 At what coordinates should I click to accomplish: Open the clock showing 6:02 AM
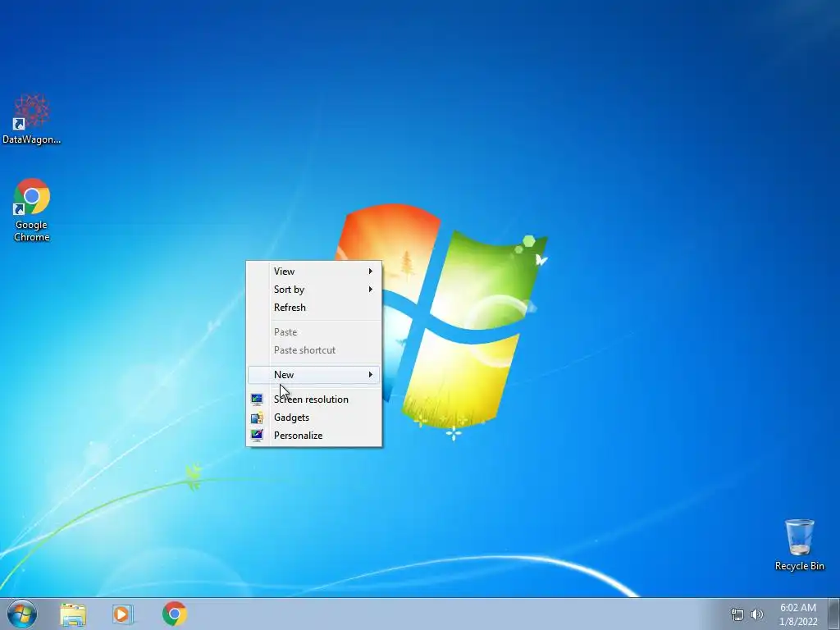(x=798, y=608)
